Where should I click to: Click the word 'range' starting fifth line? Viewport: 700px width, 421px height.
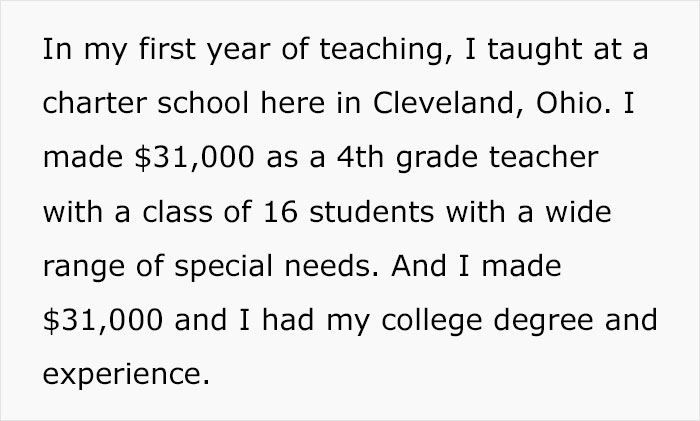(84, 268)
